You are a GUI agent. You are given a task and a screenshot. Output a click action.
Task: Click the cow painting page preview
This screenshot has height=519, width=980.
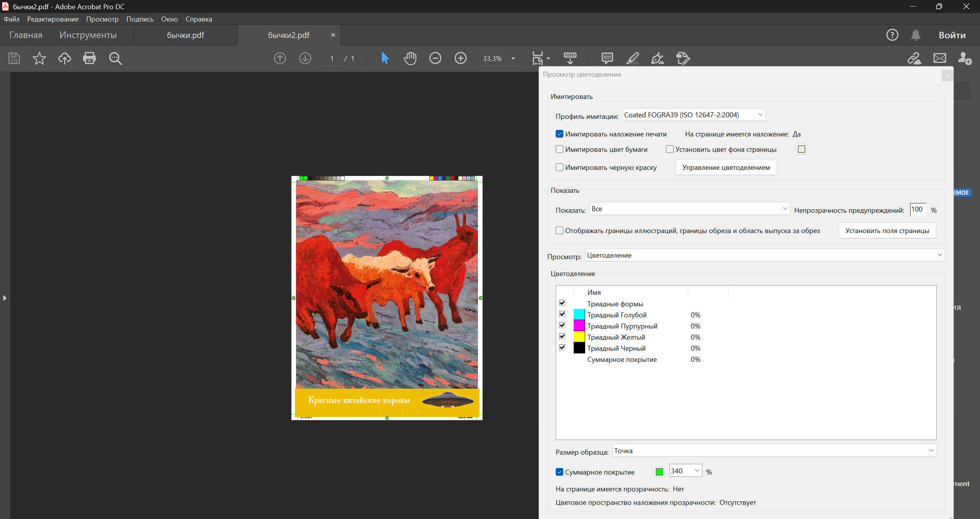(387, 298)
